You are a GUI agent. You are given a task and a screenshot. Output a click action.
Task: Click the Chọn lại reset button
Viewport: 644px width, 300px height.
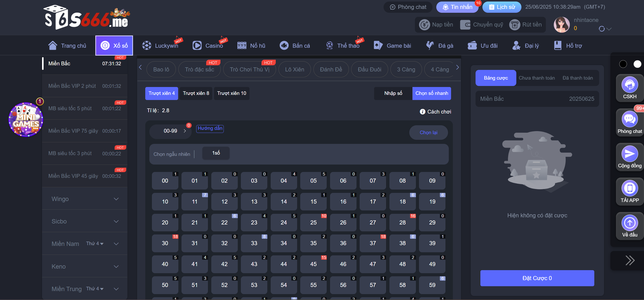[x=428, y=133]
